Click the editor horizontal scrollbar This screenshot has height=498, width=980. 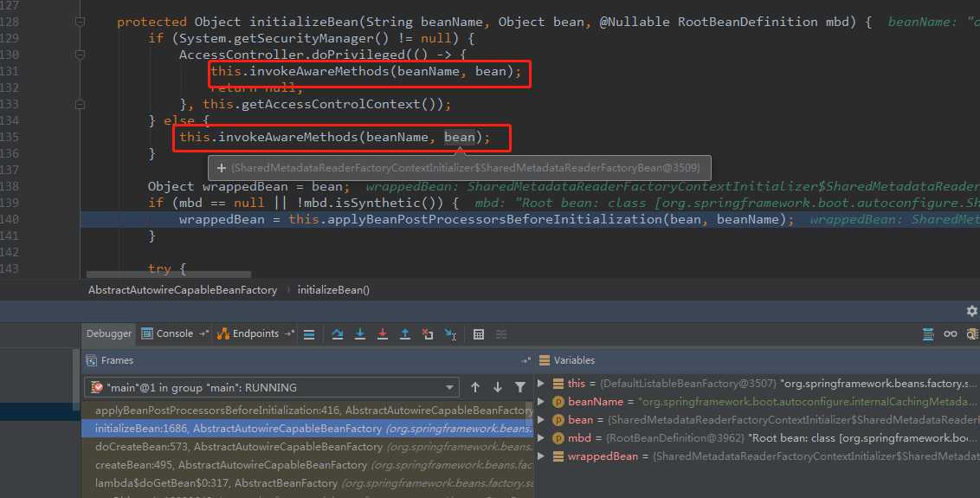pyautogui.click(x=169, y=274)
